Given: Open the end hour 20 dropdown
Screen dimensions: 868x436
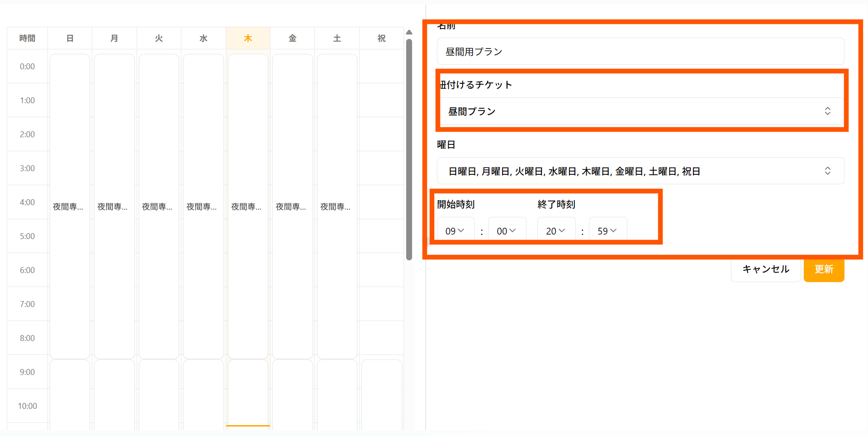Looking at the screenshot, I should pos(556,231).
